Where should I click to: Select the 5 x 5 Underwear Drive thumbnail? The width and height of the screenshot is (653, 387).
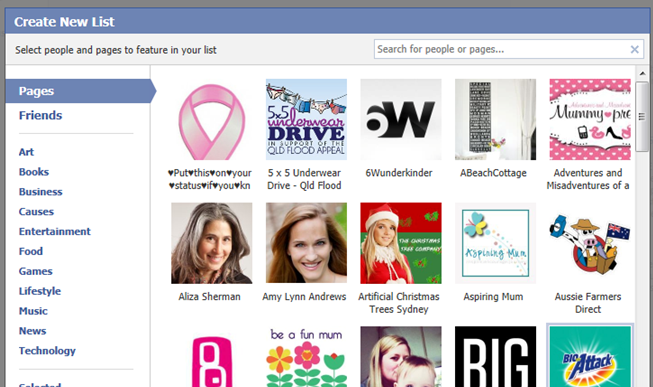pos(306,120)
